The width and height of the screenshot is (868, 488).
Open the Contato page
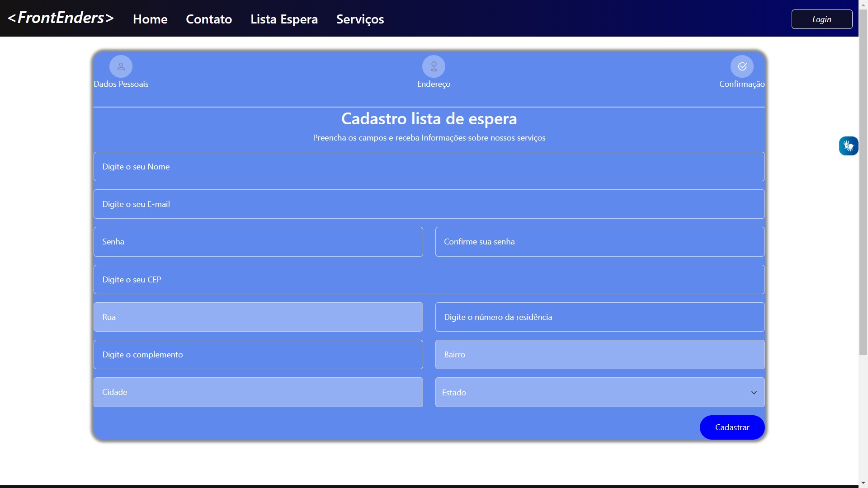point(208,19)
